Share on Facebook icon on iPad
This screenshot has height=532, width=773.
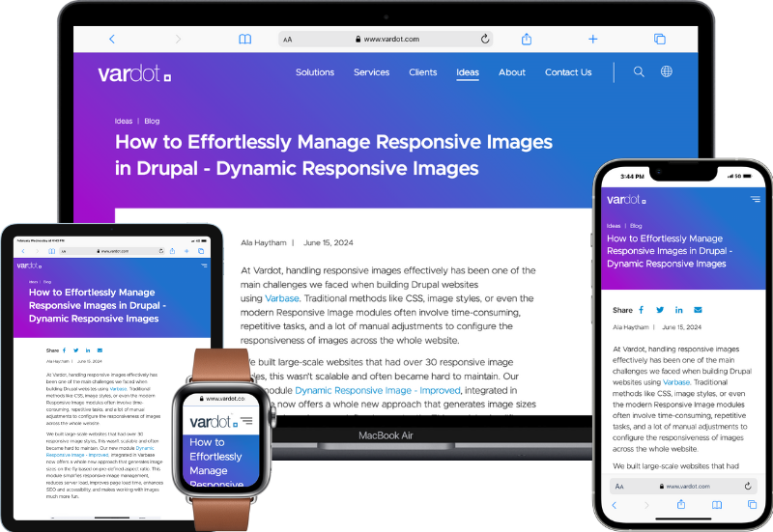[64, 350]
